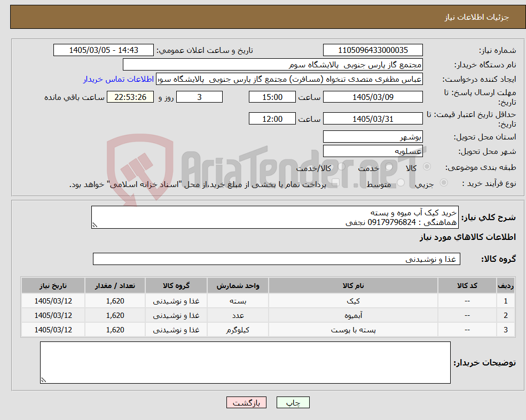Click the عدد unit cell
This screenshot has height=420, width=526.
(x=238, y=316)
